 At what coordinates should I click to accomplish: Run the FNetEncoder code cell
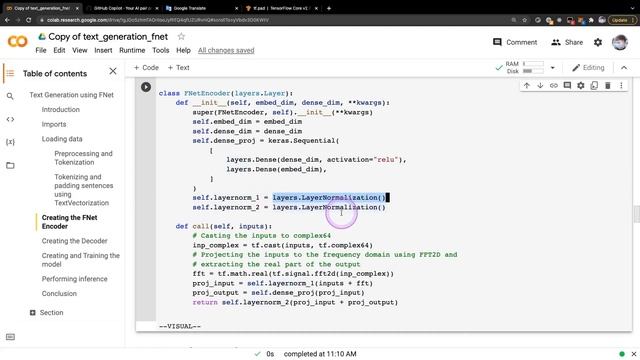[x=146, y=87]
